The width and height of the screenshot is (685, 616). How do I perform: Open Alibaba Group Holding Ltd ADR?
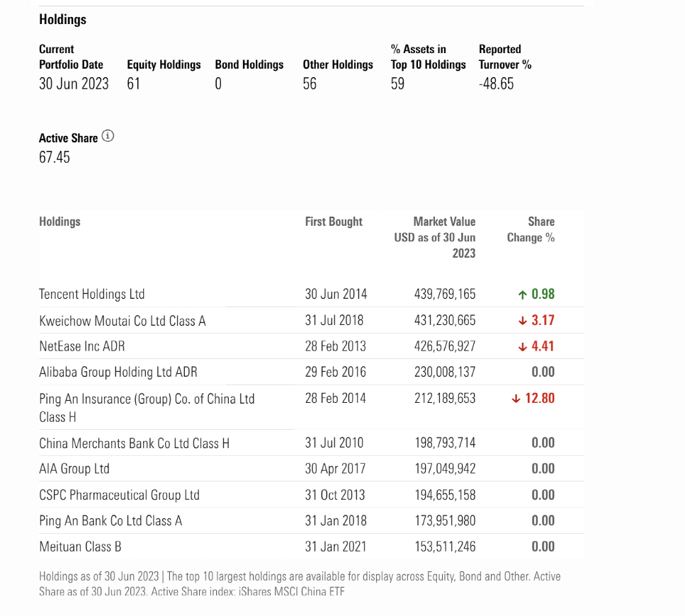[118, 372]
